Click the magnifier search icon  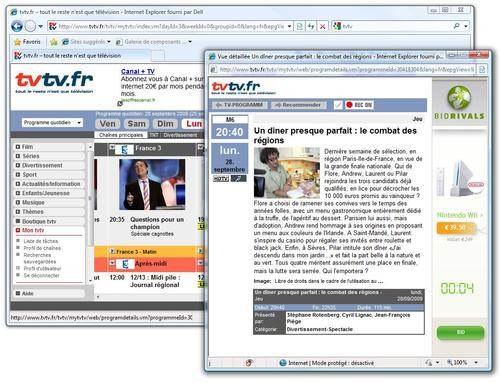pyautogui.click(x=456, y=26)
